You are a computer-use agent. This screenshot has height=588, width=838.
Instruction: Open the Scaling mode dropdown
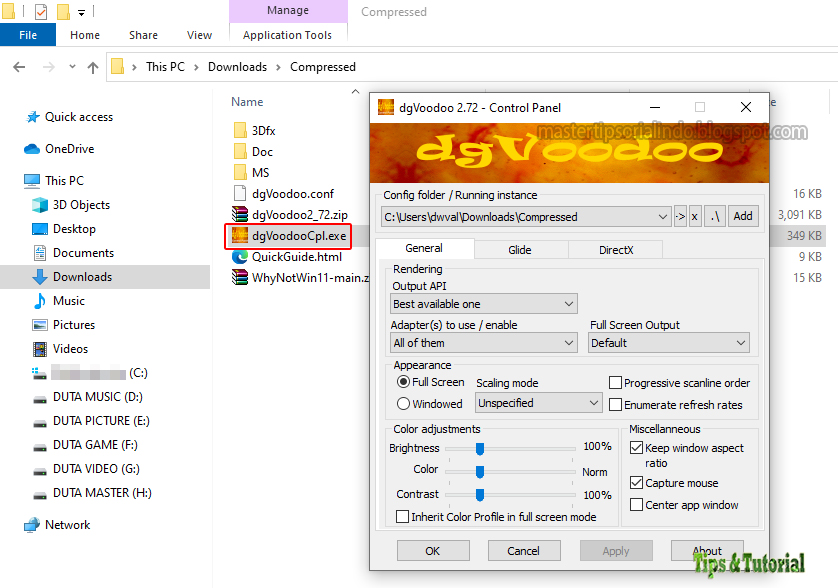[538, 403]
